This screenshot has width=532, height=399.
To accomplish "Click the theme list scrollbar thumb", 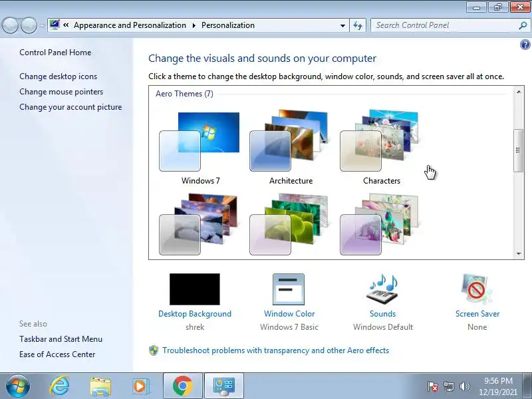I will tap(518, 151).
